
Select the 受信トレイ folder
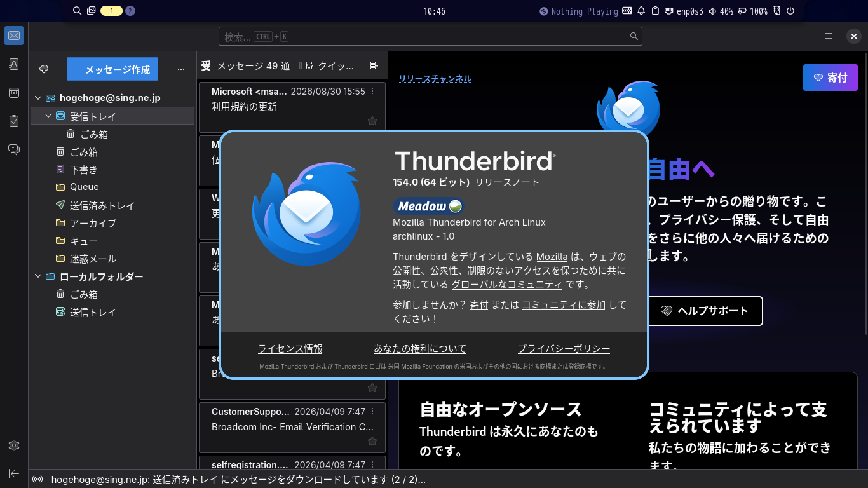click(x=112, y=116)
